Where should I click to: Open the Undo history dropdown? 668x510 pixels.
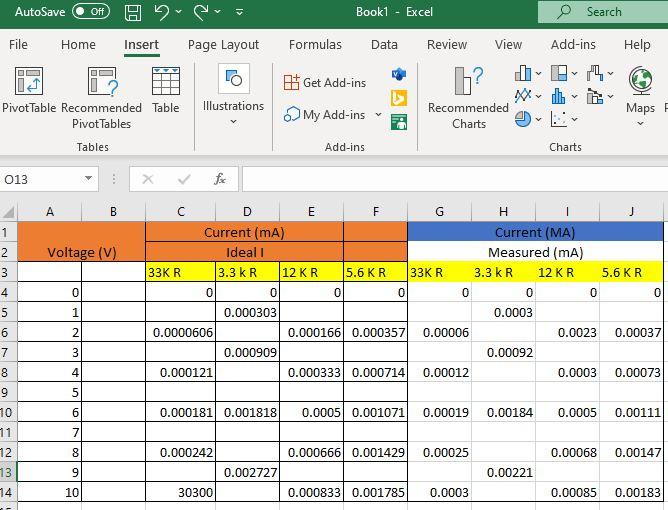point(179,12)
